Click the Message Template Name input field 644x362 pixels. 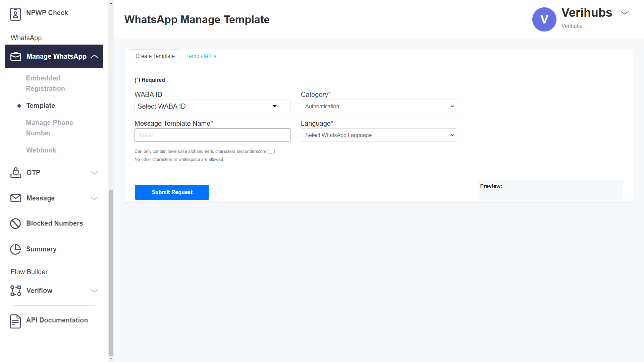tap(212, 135)
